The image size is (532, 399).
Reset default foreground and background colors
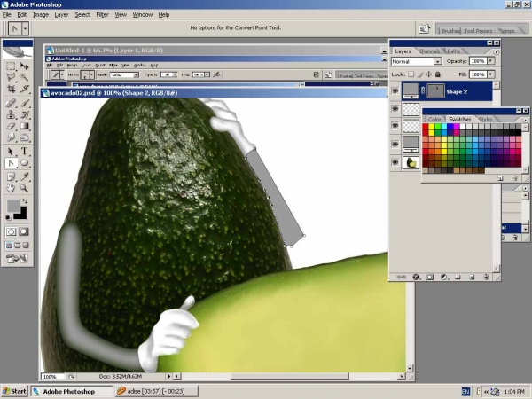pyautogui.click(x=8, y=217)
